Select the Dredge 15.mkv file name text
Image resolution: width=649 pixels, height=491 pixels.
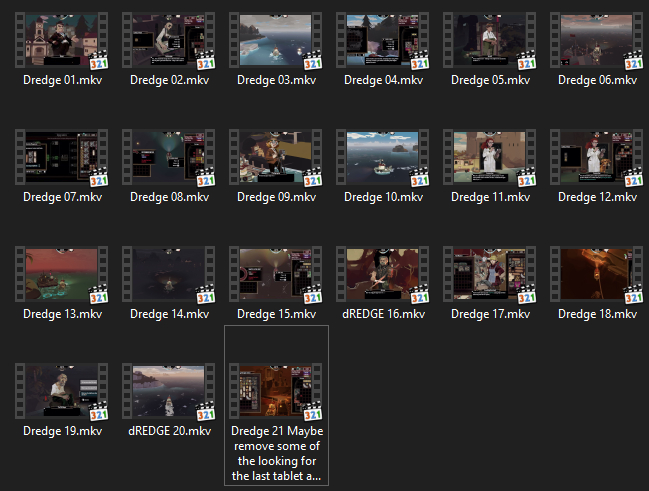tap(276, 314)
